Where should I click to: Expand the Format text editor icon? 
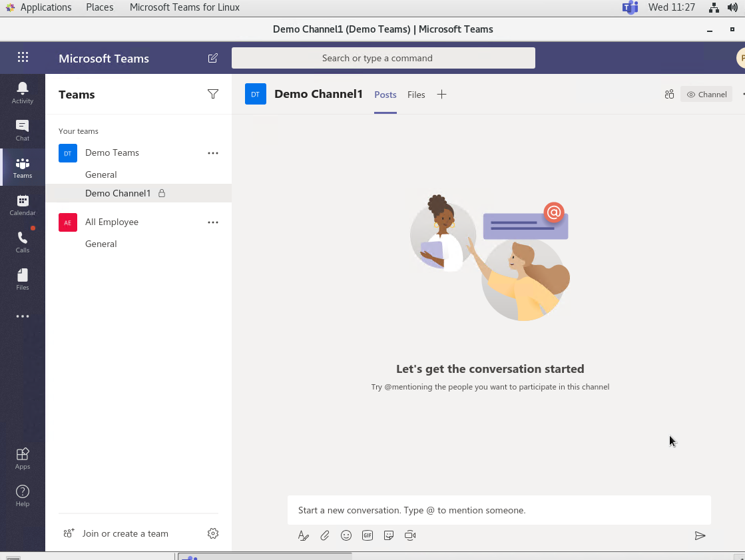coord(303,536)
